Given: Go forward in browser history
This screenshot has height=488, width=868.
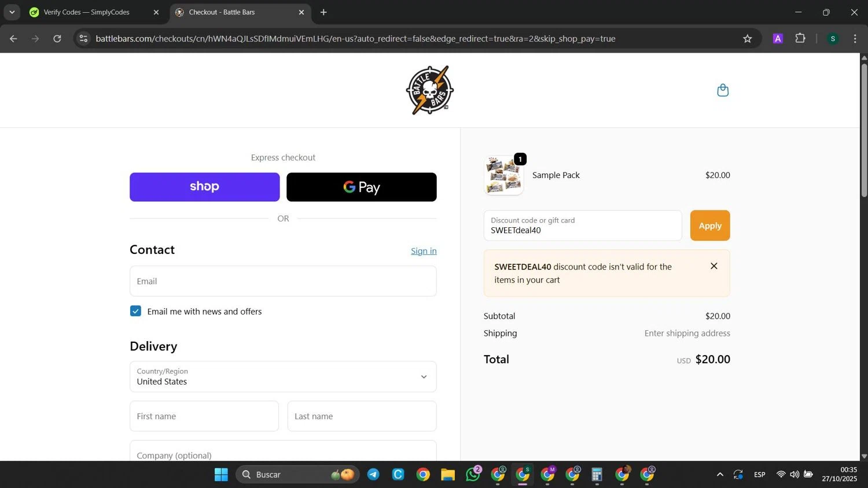Looking at the screenshot, I should (35, 39).
